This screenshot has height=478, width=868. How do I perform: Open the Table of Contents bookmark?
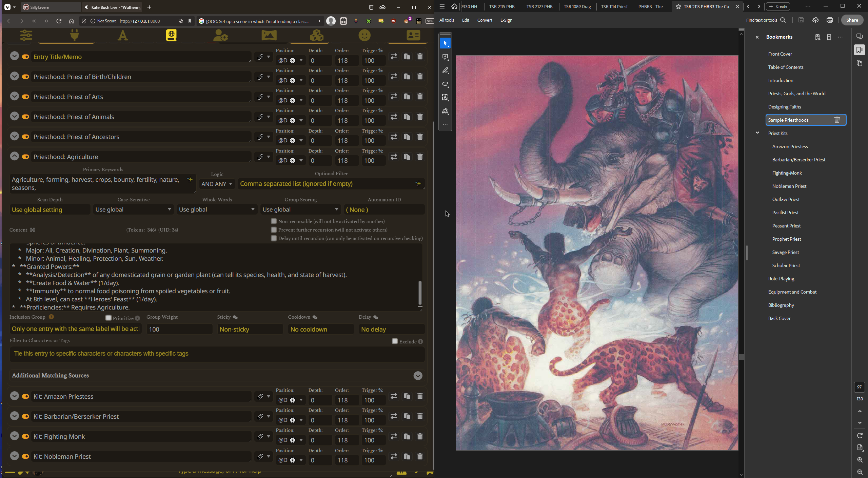(x=786, y=67)
